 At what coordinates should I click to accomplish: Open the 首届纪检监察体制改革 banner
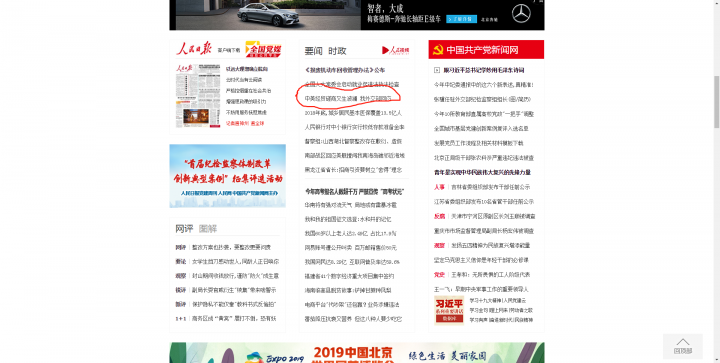coord(227,176)
